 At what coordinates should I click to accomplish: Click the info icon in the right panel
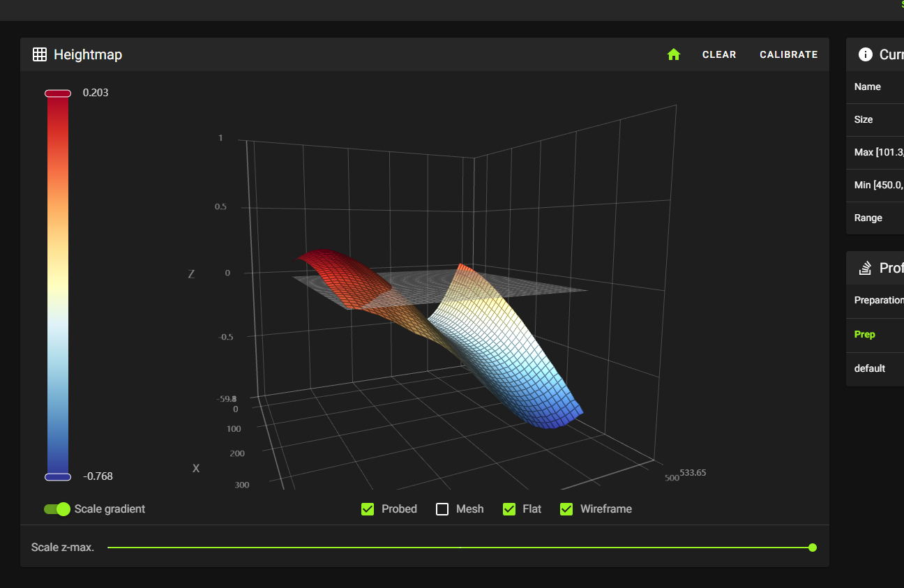pyautogui.click(x=866, y=54)
